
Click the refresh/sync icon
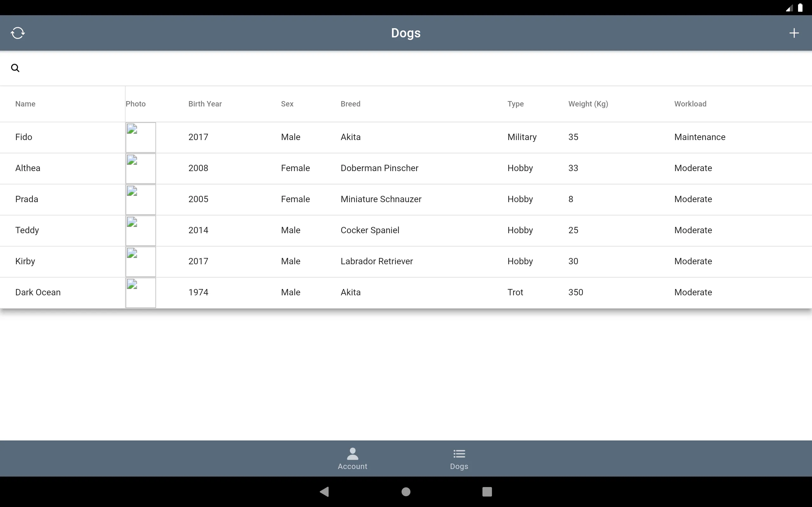17,33
